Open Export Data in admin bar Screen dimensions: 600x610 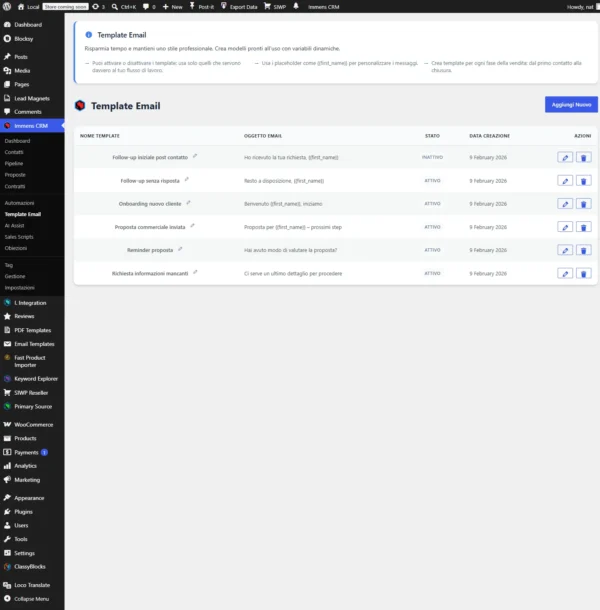239,7
